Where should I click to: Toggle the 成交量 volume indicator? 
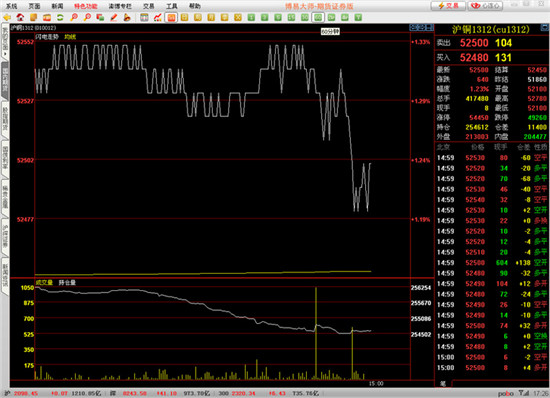[44, 283]
